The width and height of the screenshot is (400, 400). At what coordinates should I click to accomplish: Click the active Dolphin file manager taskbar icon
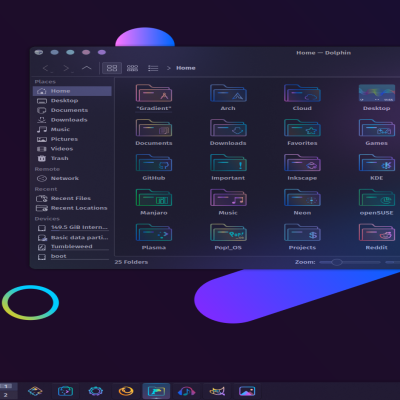pyautogui.click(x=156, y=391)
